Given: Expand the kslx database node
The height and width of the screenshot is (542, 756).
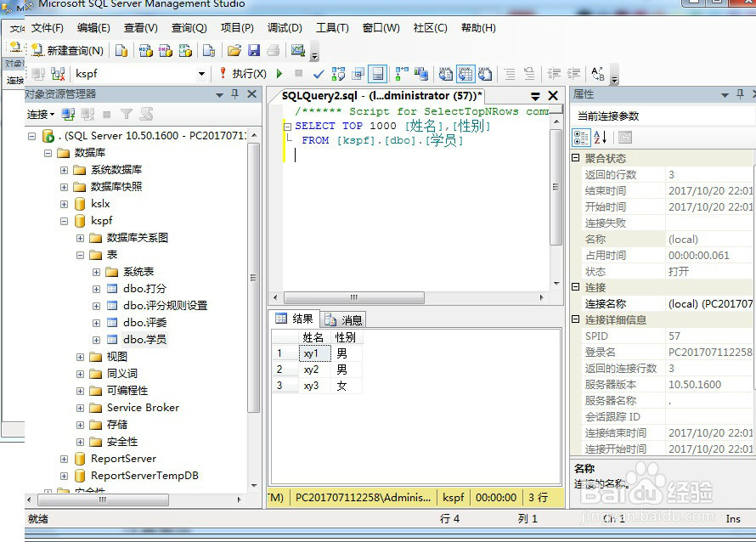Looking at the screenshot, I should [64, 204].
